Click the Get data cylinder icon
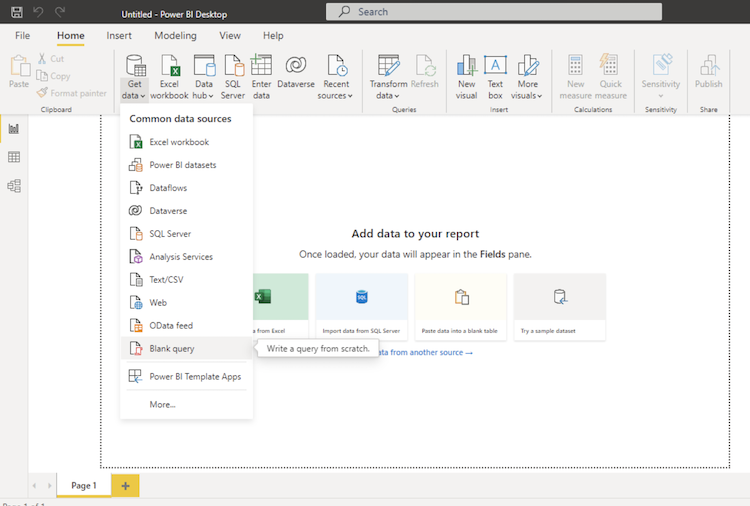This screenshot has height=506, width=750. coord(135,66)
